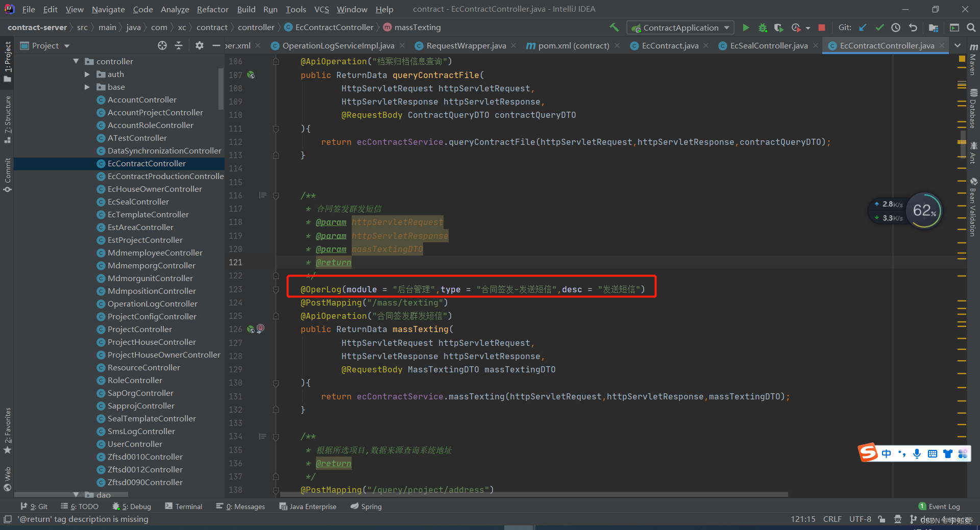The height and width of the screenshot is (530, 980).
Task: Collapse the controller folder in tree
Action: (76, 61)
